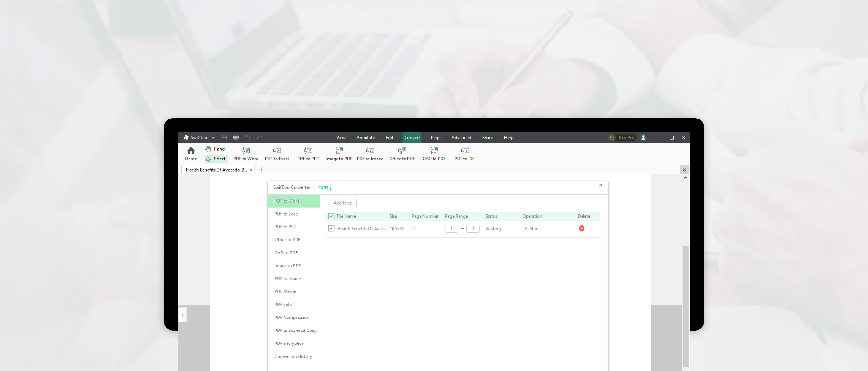Choose PDF to TXT in the ribbon
The height and width of the screenshot is (371, 868).
[x=465, y=154]
